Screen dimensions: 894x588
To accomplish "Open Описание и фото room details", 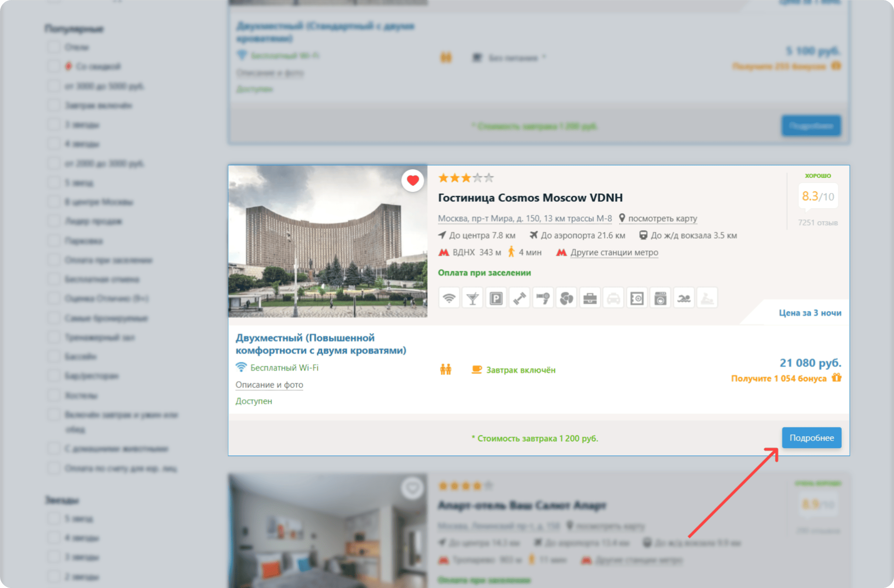I will tap(269, 385).
